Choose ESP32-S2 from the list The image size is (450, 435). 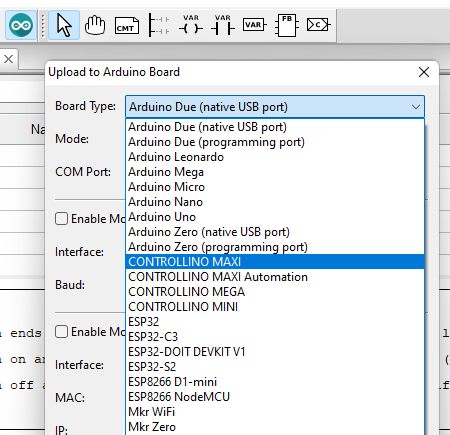(x=275, y=367)
